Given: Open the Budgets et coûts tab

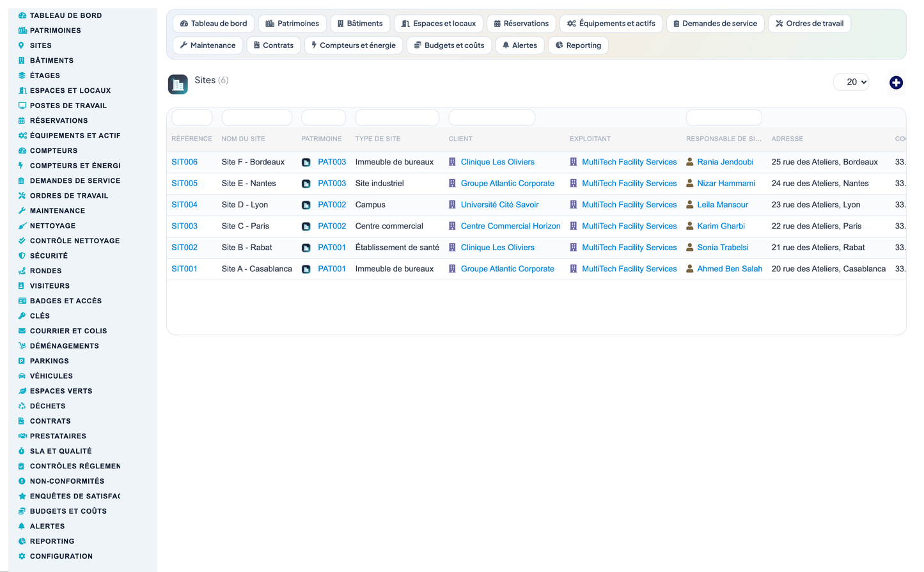Looking at the screenshot, I should coord(449,45).
